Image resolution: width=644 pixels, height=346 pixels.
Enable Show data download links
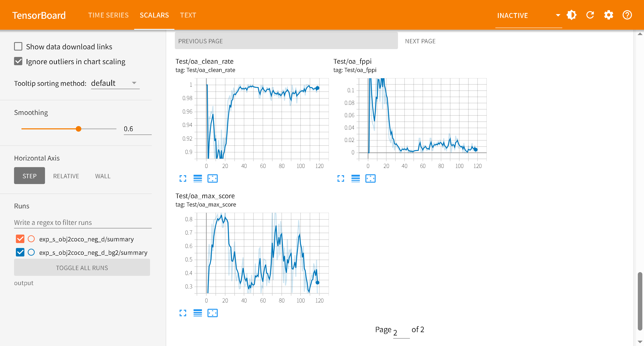[18, 46]
